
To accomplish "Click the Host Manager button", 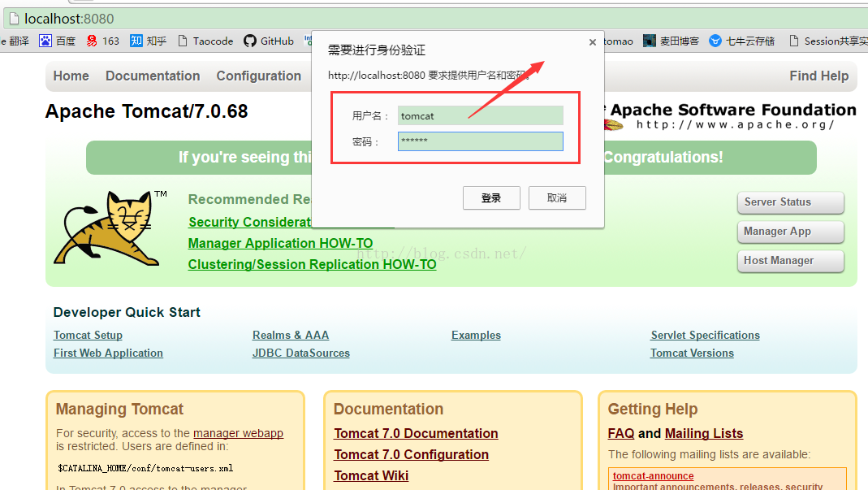I will [x=791, y=261].
